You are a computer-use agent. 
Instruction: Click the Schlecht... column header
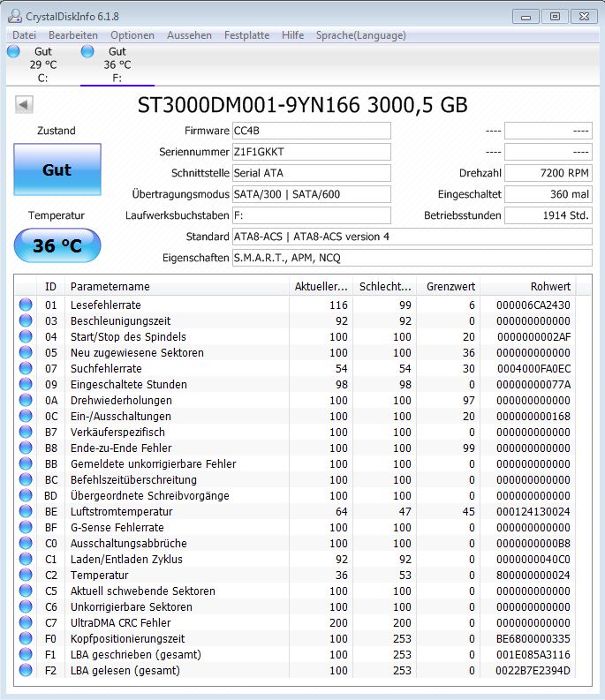385,287
